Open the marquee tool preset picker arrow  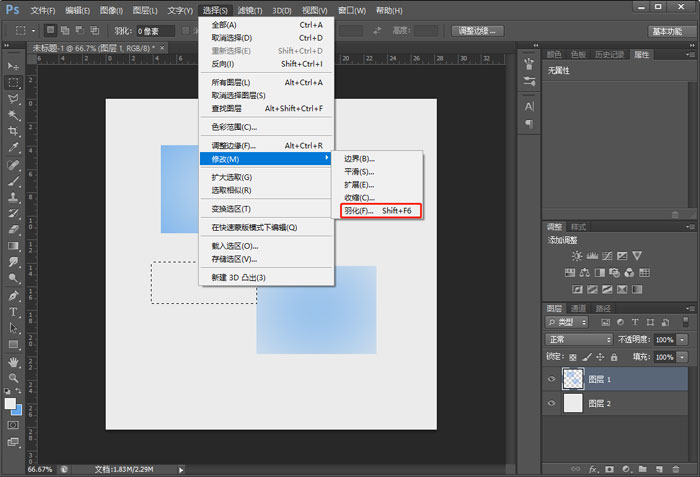33,31
